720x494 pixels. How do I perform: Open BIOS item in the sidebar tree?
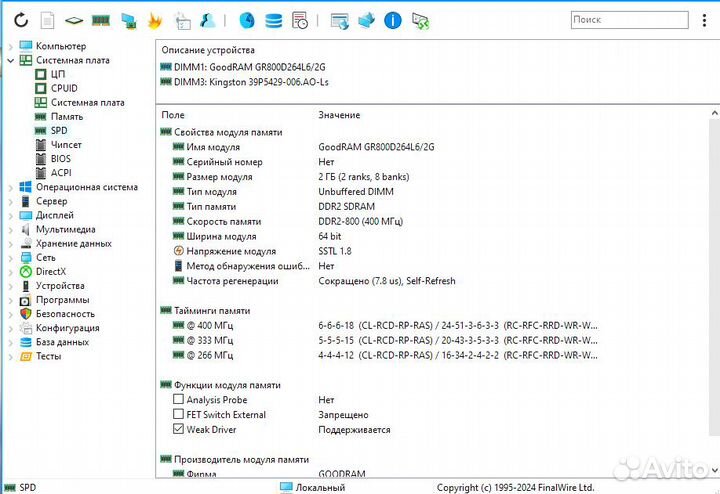[60, 159]
